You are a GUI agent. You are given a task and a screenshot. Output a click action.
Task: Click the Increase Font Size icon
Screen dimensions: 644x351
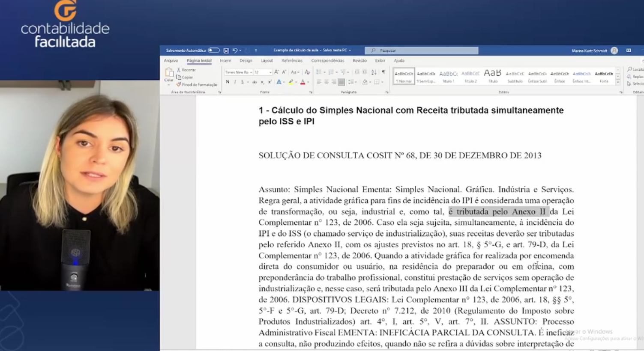(276, 72)
